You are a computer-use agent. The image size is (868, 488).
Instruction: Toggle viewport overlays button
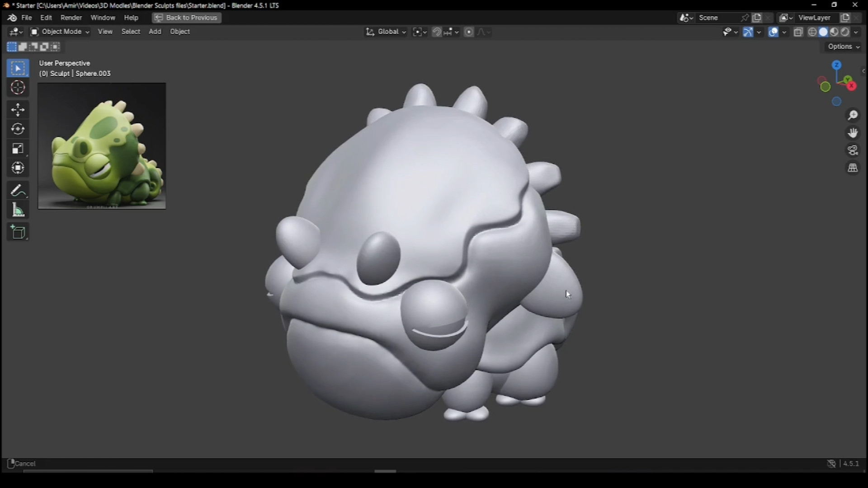tap(774, 32)
